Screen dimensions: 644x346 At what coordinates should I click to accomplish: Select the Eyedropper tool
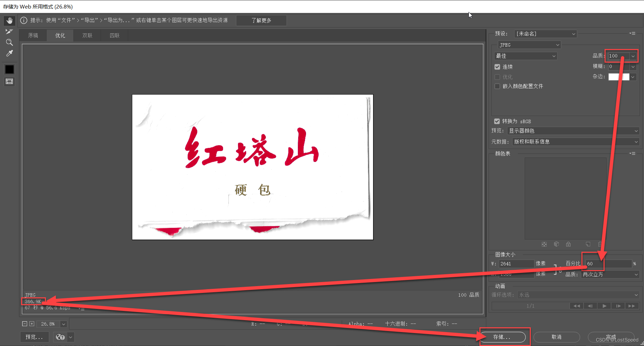(x=10, y=53)
